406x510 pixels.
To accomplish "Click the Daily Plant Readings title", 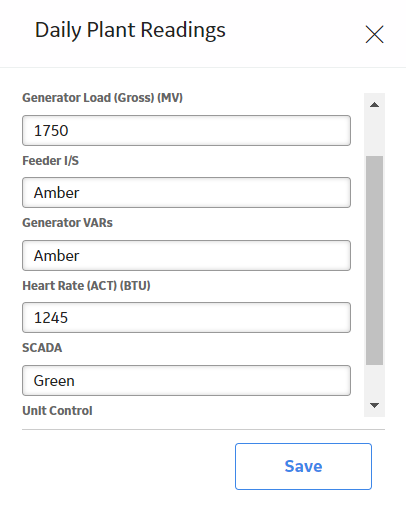I will coord(130,30).
